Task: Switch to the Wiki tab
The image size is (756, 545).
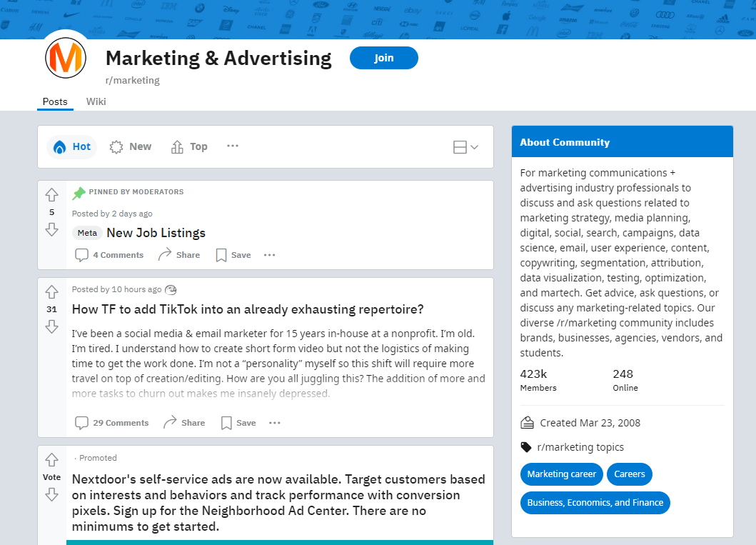Action: [96, 101]
